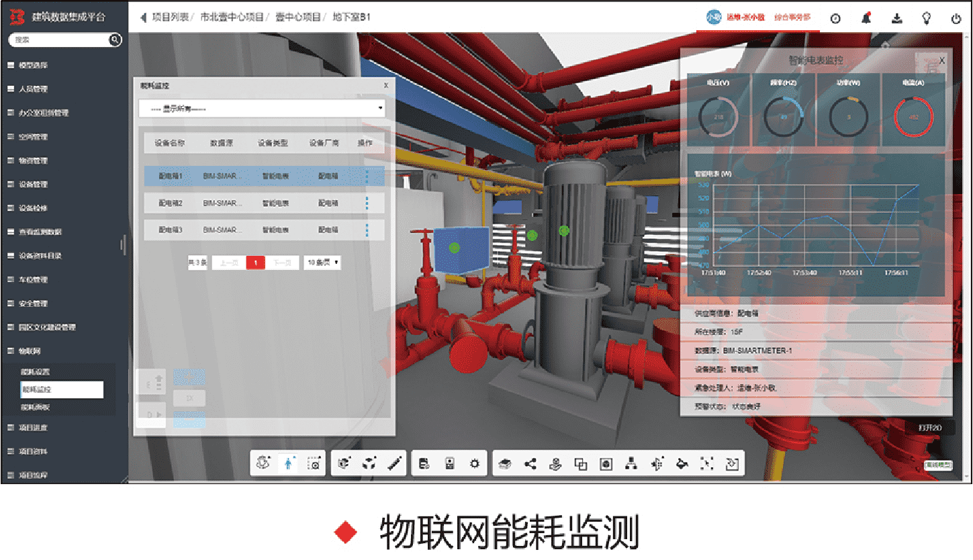This screenshot has width=973, height=560.
Task: Open the viewer settings gear icon
Action: [475, 463]
